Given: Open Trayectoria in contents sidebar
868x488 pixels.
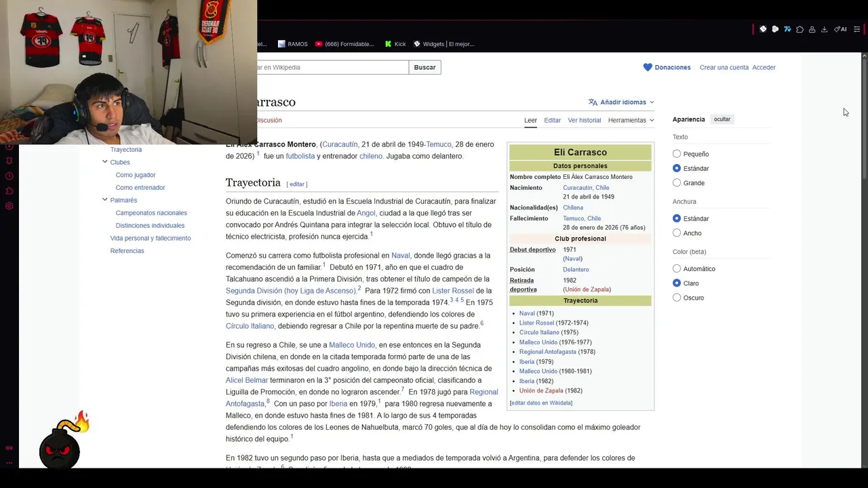Looking at the screenshot, I should pos(126,150).
